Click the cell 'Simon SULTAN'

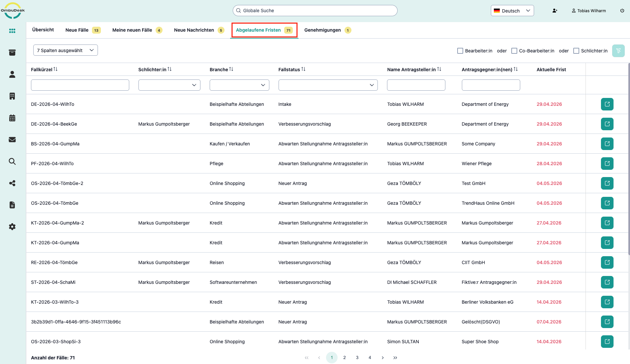pos(403,342)
